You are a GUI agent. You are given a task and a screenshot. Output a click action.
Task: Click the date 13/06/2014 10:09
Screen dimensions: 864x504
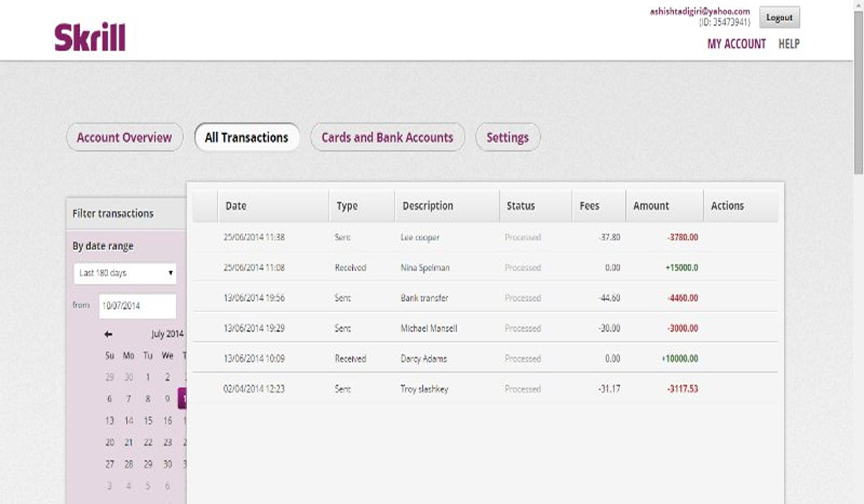254,359
